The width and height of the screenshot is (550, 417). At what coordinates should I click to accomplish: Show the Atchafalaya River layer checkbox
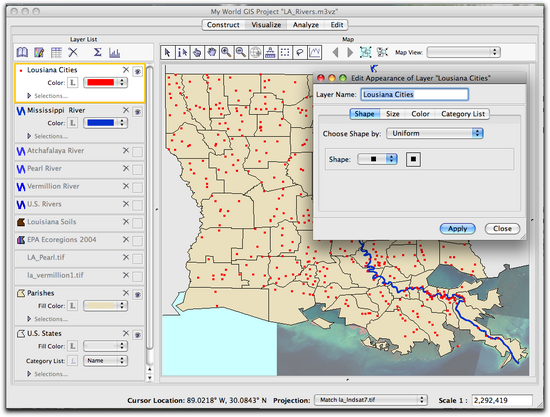(138, 152)
